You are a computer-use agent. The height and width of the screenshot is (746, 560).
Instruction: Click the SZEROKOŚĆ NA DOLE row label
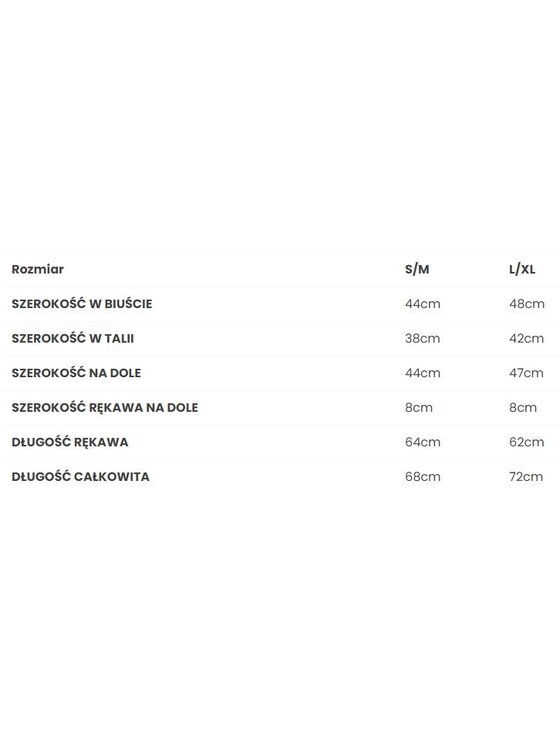[x=76, y=373]
